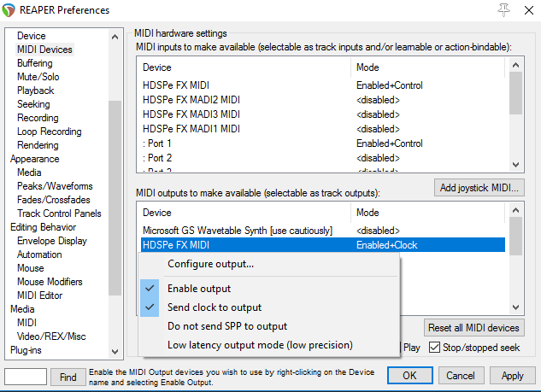The width and height of the screenshot is (541, 392).
Task: Uncheck Send clock to output option
Action: tap(214, 307)
